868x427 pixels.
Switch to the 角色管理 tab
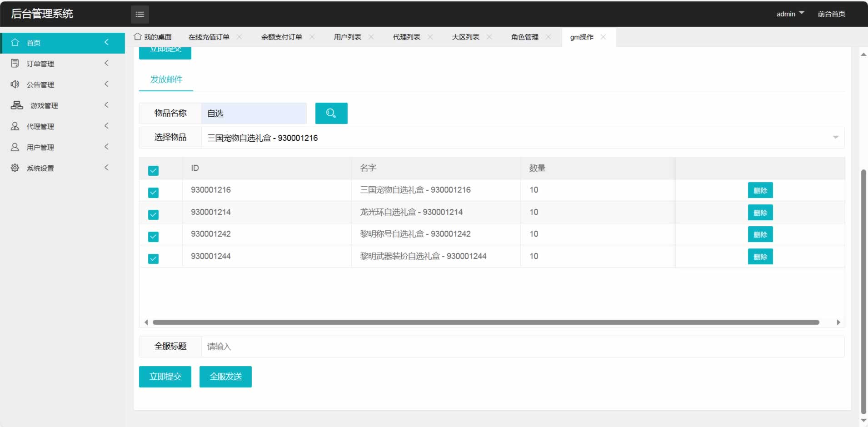(x=524, y=37)
